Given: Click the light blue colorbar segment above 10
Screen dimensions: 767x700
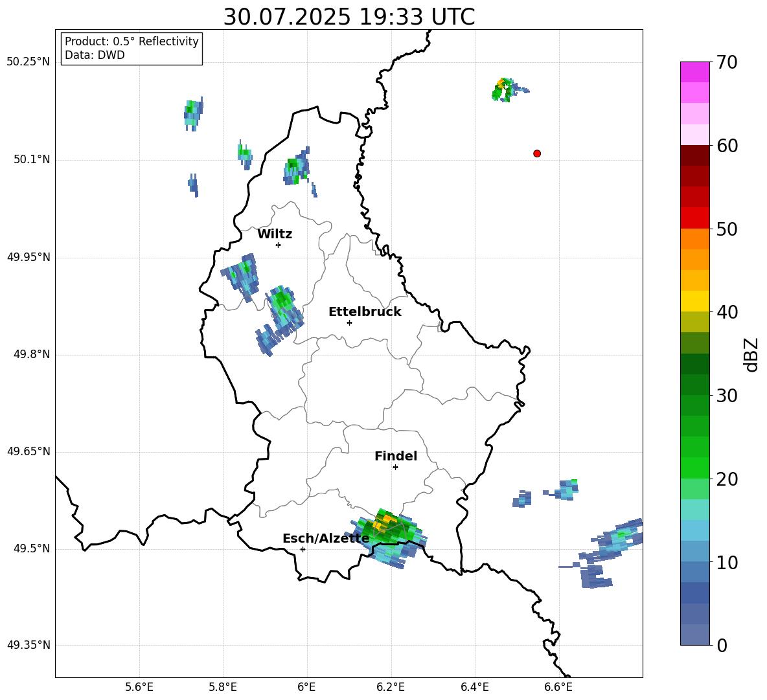Looking at the screenshot, I should (x=695, y=551).
